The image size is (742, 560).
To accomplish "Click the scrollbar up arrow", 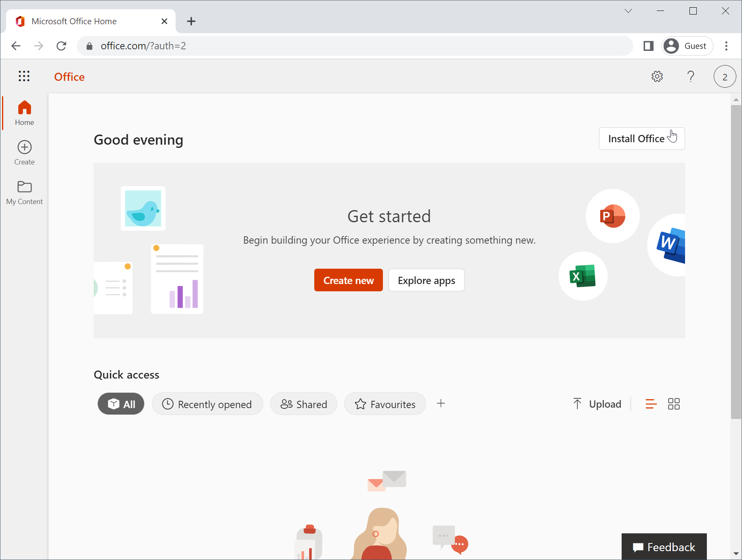I will (x=736, y=99).
